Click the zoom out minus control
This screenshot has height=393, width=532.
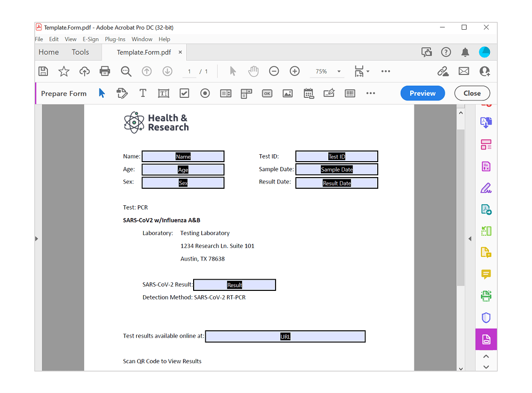(273, 71)
